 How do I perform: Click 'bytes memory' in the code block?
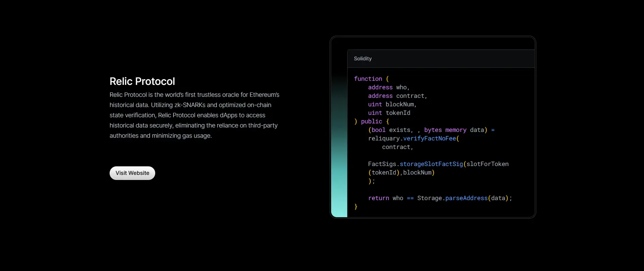click(445, 130)
